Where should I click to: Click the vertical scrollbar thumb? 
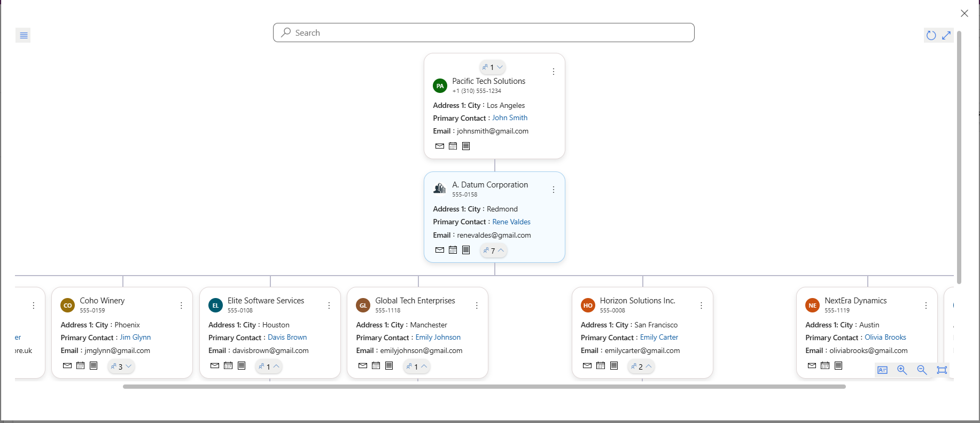tap(959, 158)
